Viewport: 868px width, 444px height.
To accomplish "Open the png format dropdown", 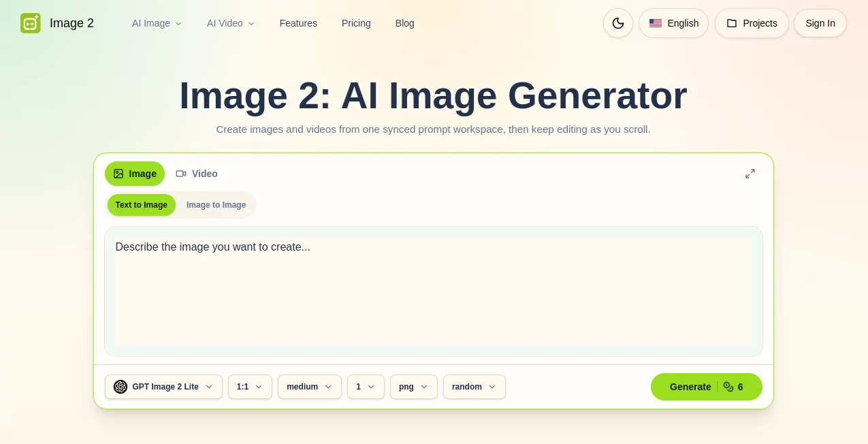I will [x=414, y=387].
